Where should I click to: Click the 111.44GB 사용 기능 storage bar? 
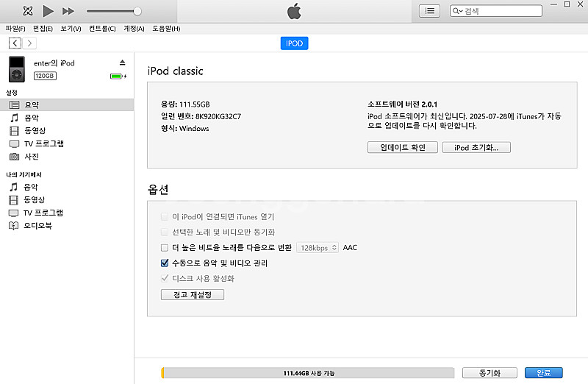308,373
